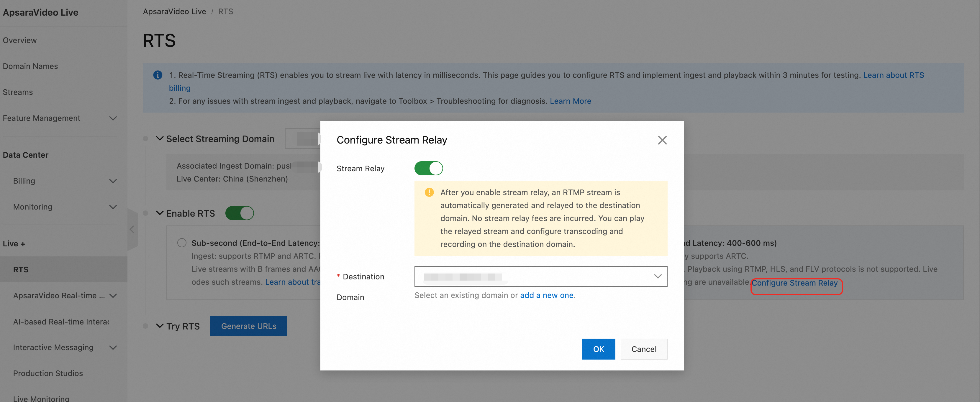This screenshot has width=980, height=402.
Task: Click OK to confirm stream relay
Action: pyautogui.click(x=598, y=349)
